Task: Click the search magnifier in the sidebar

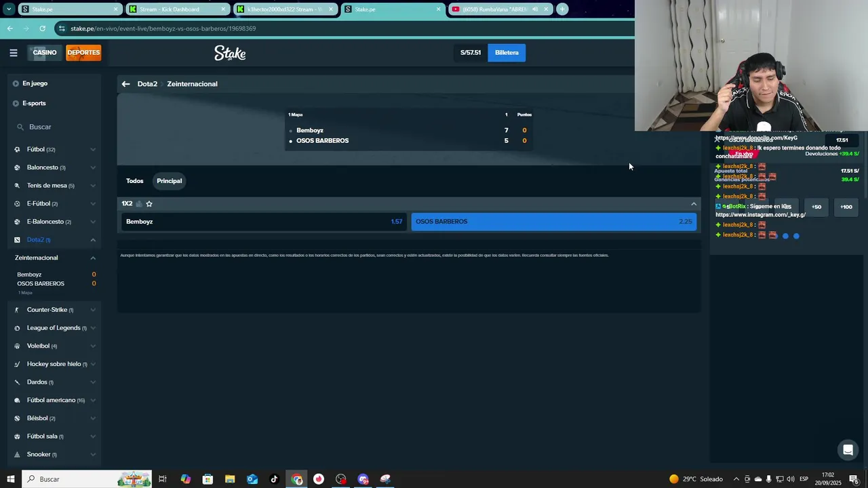Action: tap(20, 127)
